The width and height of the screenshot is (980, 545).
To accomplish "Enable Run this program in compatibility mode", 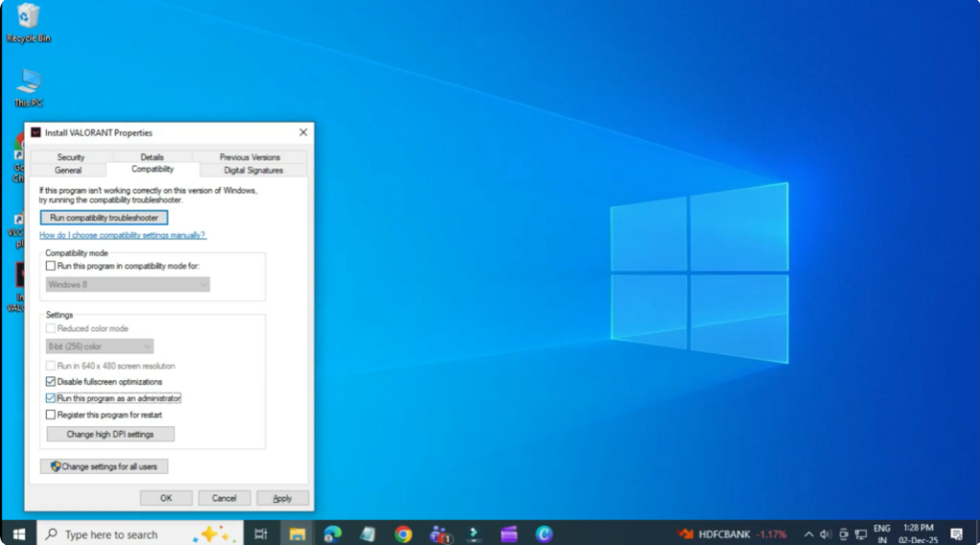I will [51, 266].
